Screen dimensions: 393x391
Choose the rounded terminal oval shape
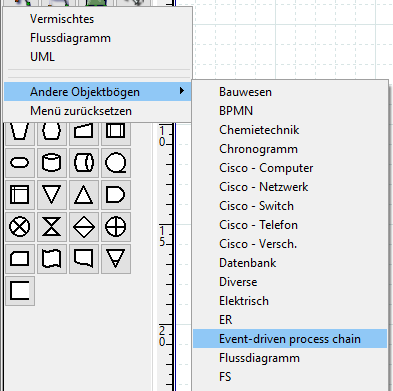tap(20, 163)
